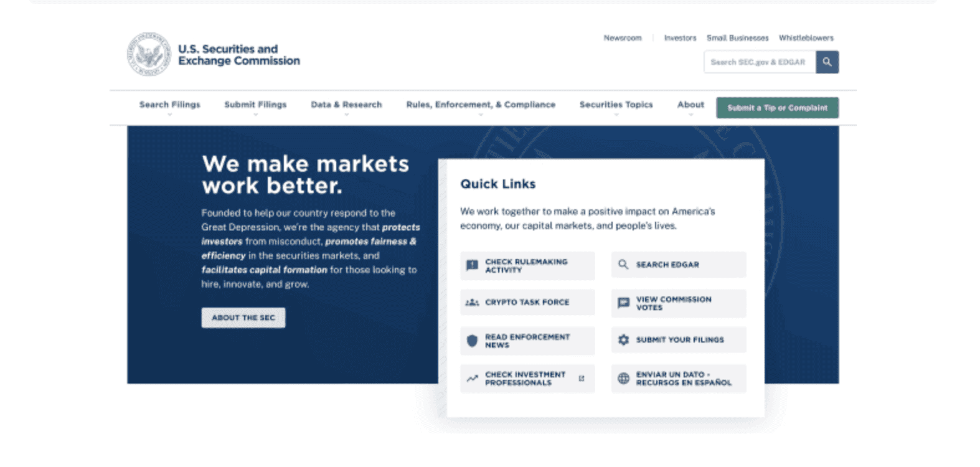980x467 pixels.
Task: Click the shield icon beside Read Enforcement News
Action: (472, 341)
